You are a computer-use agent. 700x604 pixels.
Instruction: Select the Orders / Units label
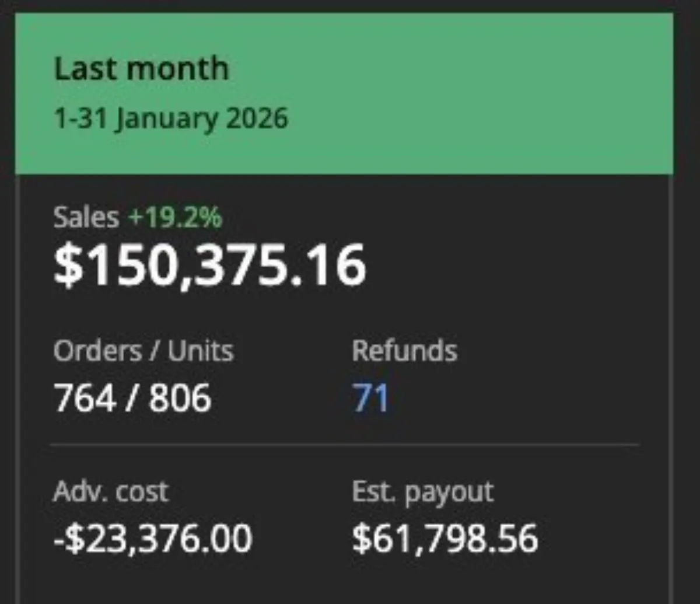click(x=143, y=350)
